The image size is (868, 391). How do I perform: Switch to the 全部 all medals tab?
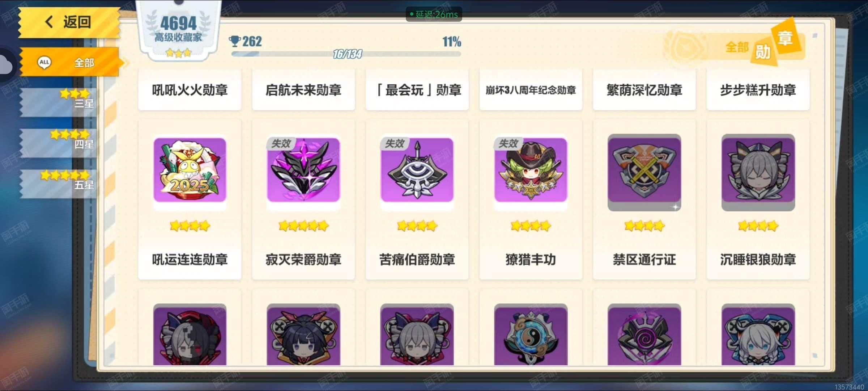(69, 62)
